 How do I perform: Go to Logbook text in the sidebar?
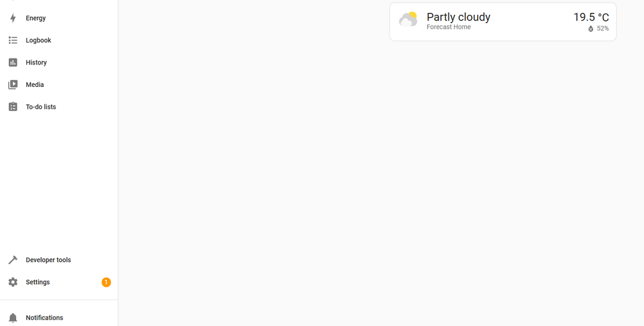pos(39,41)
